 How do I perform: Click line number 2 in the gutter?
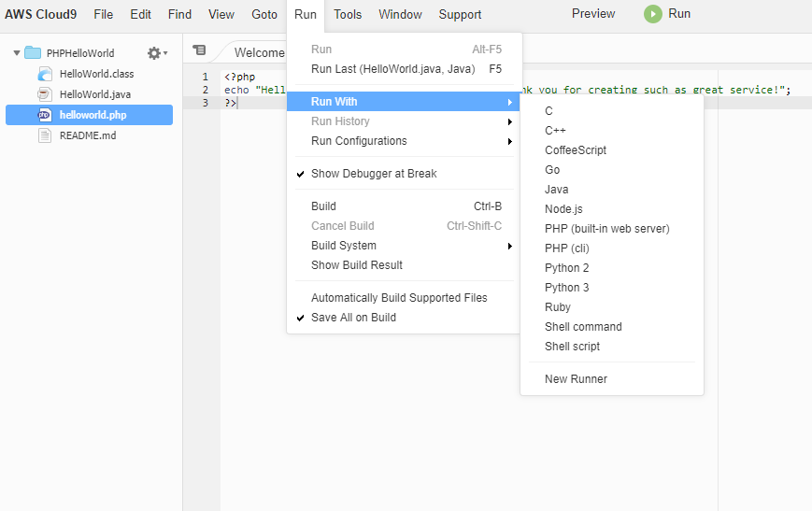point(205,90)
